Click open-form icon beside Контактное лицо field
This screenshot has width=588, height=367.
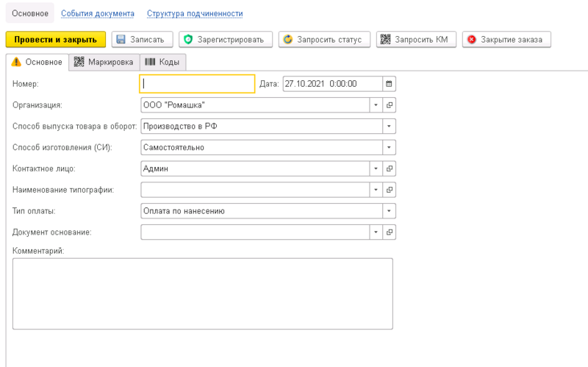(390, 168)
